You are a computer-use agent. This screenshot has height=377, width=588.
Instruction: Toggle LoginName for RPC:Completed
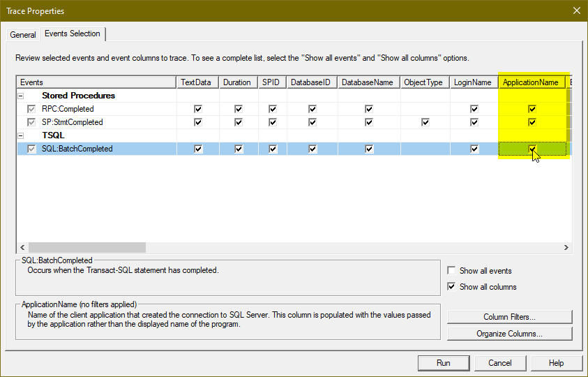[474, 109]
